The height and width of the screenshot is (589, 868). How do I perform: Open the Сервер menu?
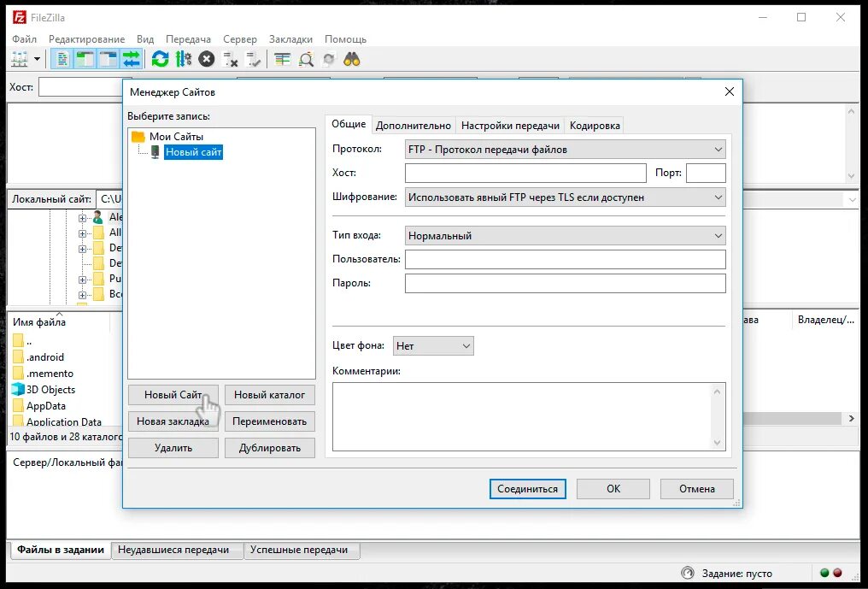click(240, 39)
